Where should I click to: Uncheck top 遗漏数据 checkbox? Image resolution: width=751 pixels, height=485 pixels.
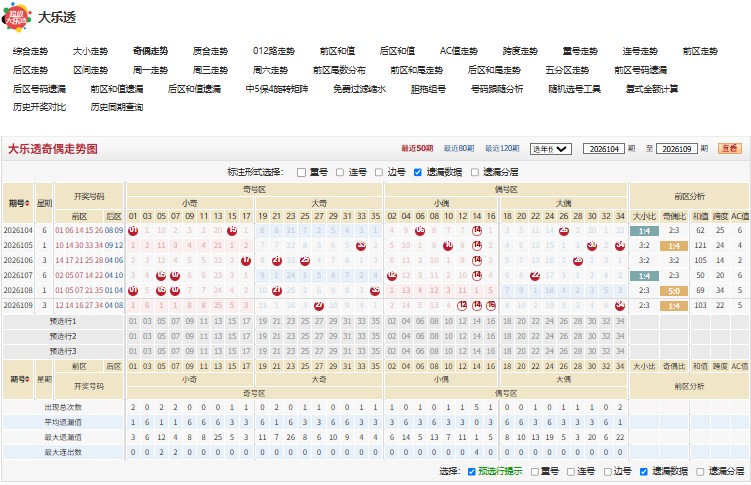(418, 172)
